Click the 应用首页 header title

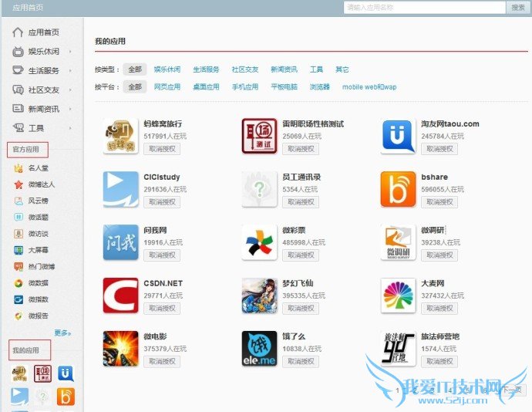[28, 8]
